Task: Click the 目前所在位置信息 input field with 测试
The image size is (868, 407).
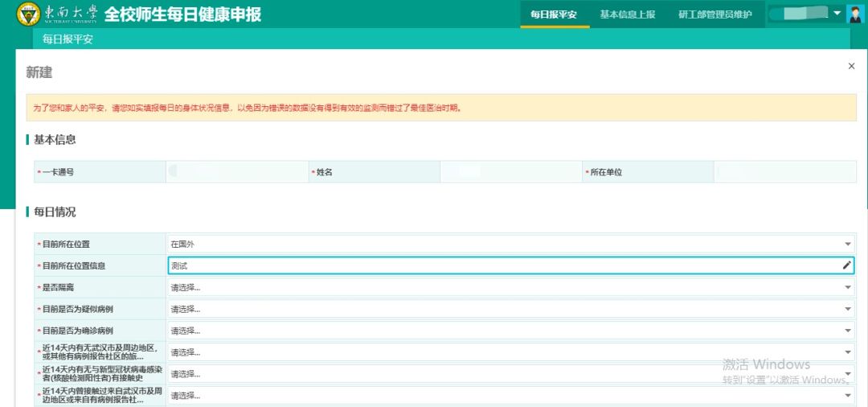Action: pos(510,265)
